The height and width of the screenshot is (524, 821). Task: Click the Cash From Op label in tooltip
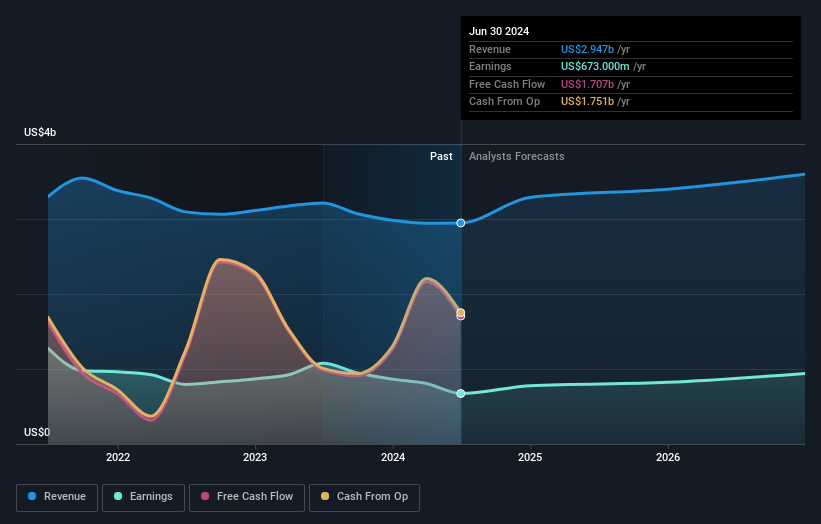point(504,102)
